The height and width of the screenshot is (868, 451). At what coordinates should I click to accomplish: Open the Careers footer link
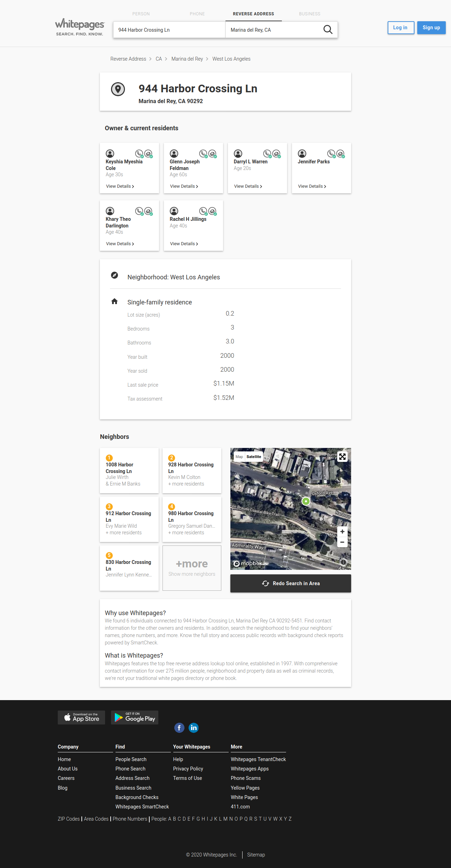pos(66,778)
